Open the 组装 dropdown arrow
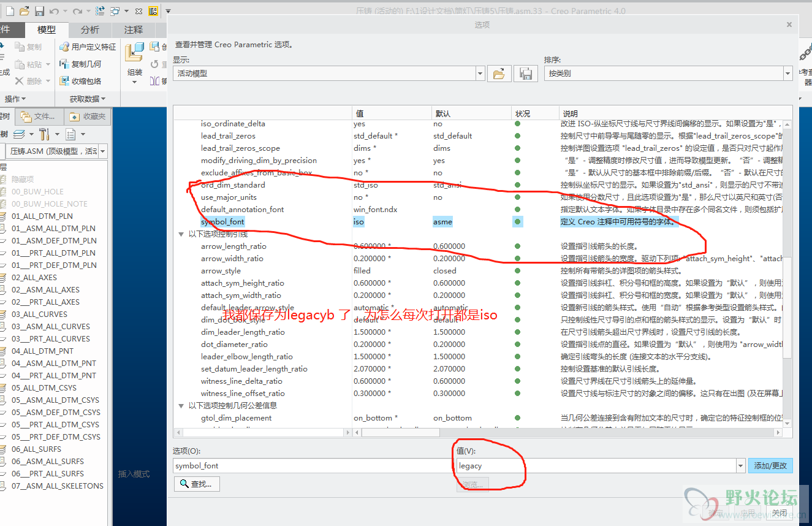Screen dimensions: 812x526 tap(135, 82)
